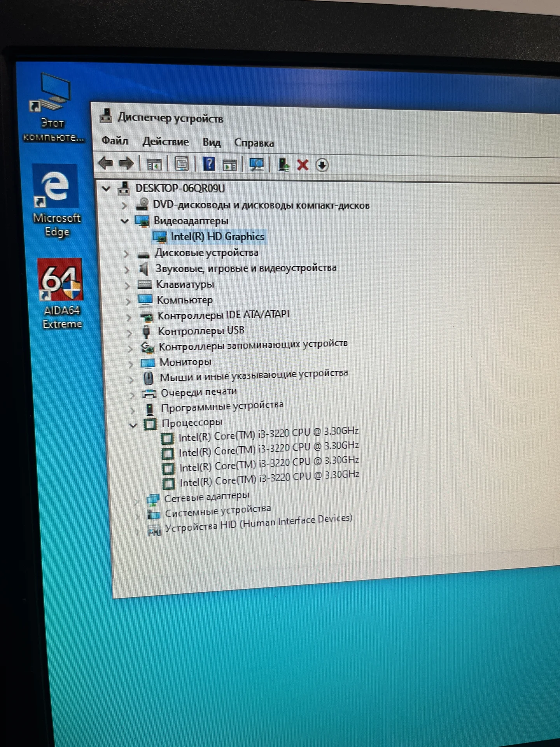Click the Disable device down-arrow icon
The width and height of the screenshot is (560, 747).
click(322, 165)
